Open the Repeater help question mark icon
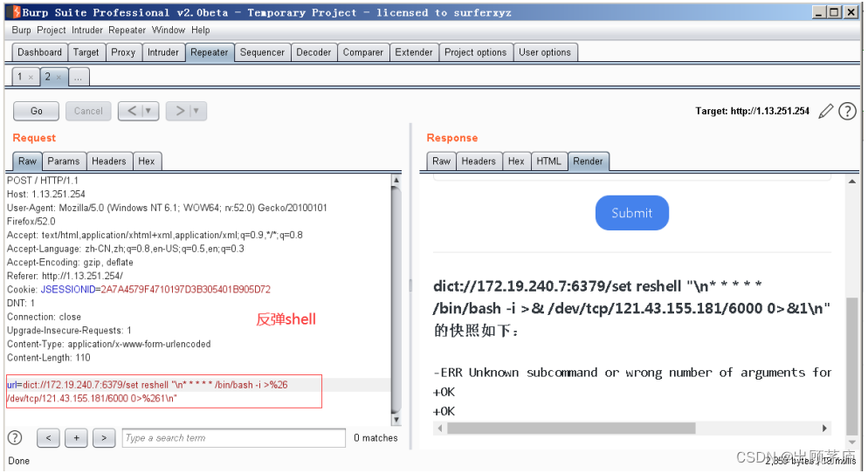Screen dimensions: 868x473 click(847, 111)
